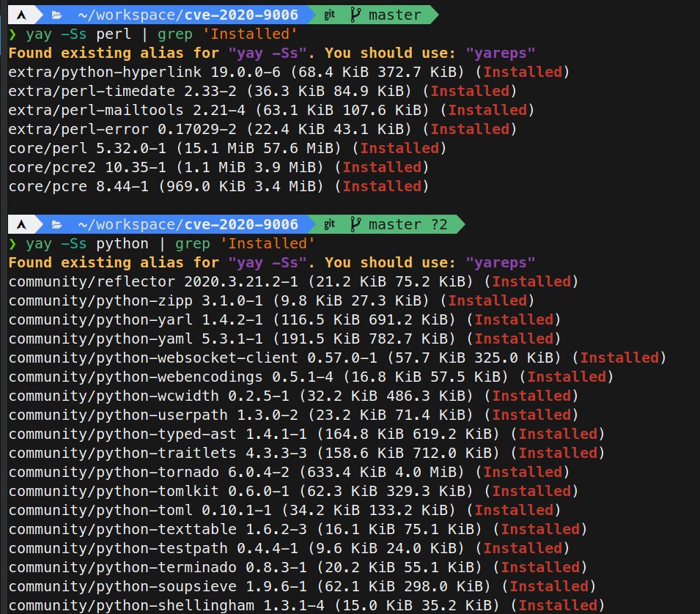
Task: Click the community/python-soupsieve line
Action: 302,586
